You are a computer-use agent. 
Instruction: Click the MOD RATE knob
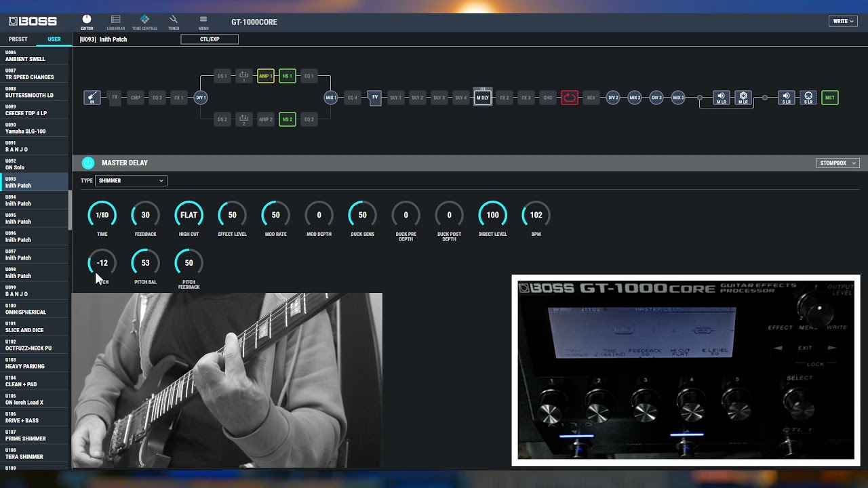point(275,215)
